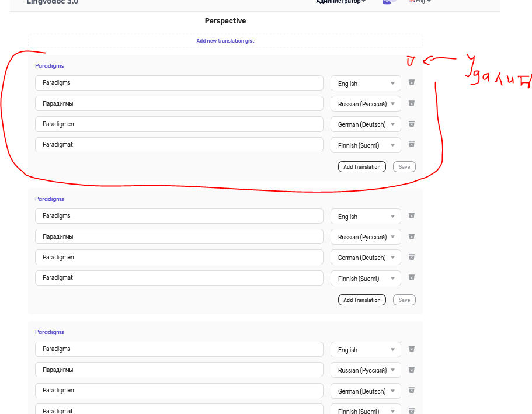Image resolution: width=532 pixels, height=414 pixels.
Task: Edit the Paradigms text field in middle gist
Action: pyautogui.click(x=179, y=216)
